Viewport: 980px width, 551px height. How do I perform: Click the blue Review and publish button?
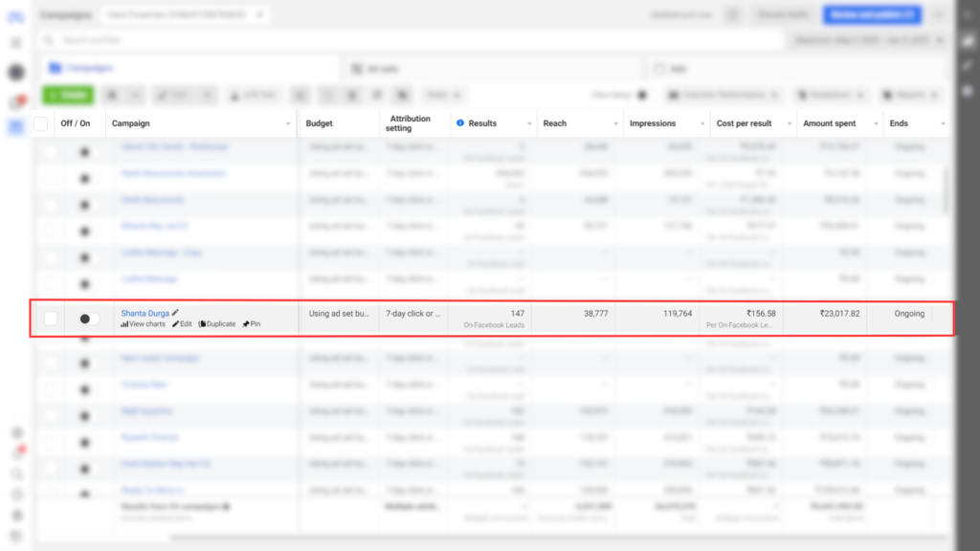[x=876, y=14]
